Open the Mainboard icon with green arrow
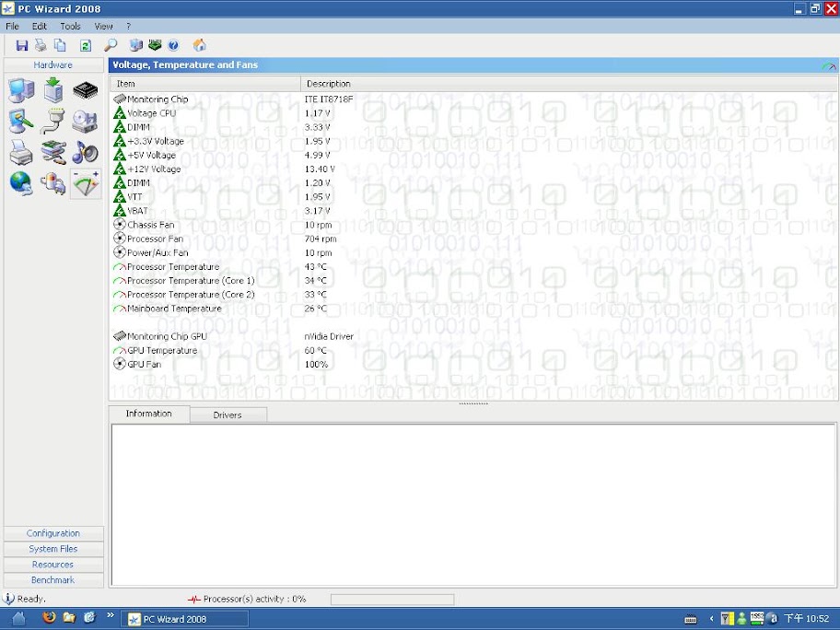Screen dimensions: 840x630 [53, 90]
